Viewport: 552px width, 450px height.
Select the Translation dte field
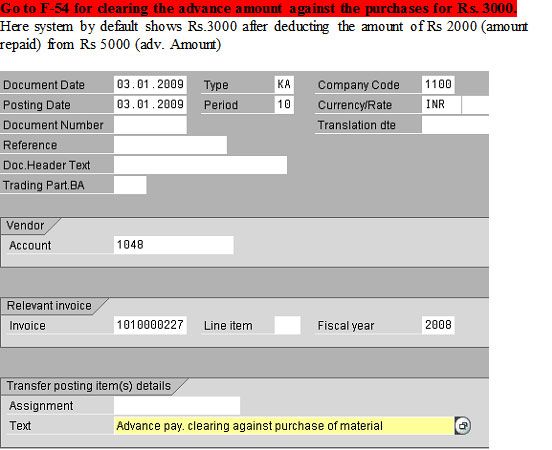[456, 125]
